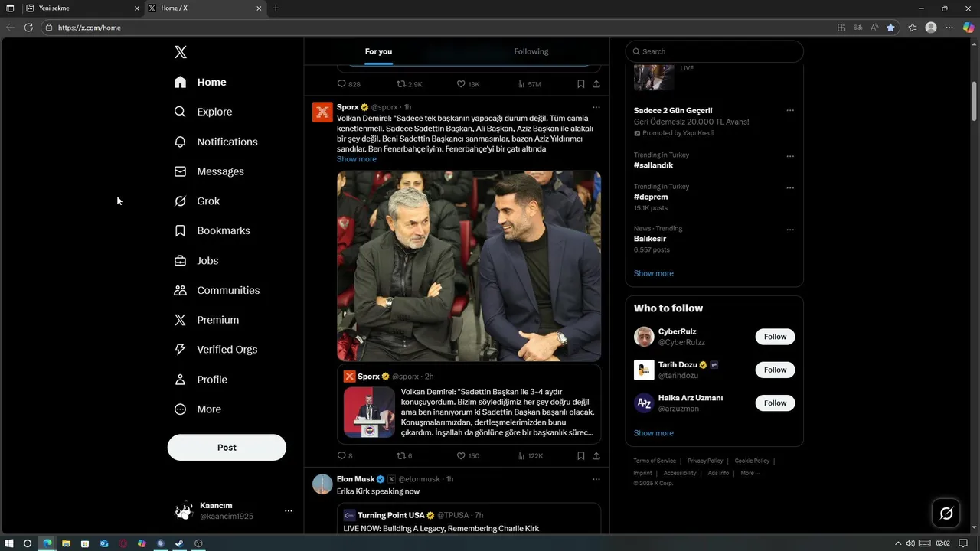The image size is (980, 551).
Task: Show more trends link
Action: pos(654,273)
